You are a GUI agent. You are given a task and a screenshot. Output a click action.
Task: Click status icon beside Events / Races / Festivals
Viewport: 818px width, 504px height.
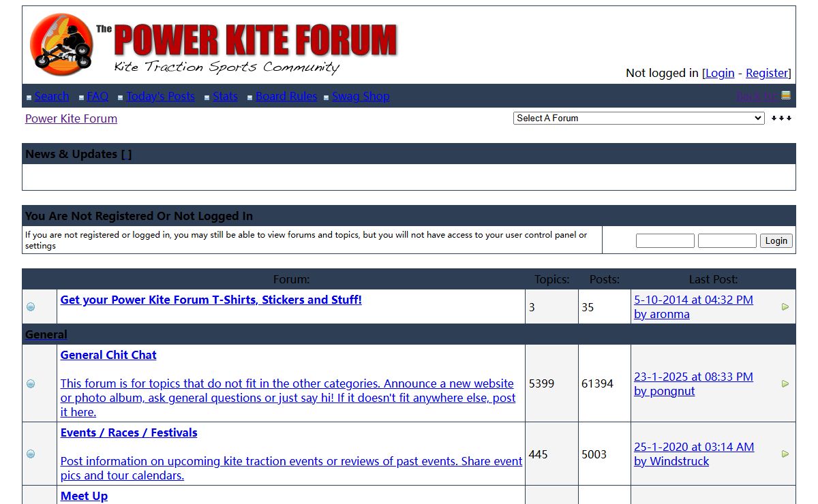[x=31, y=454]
